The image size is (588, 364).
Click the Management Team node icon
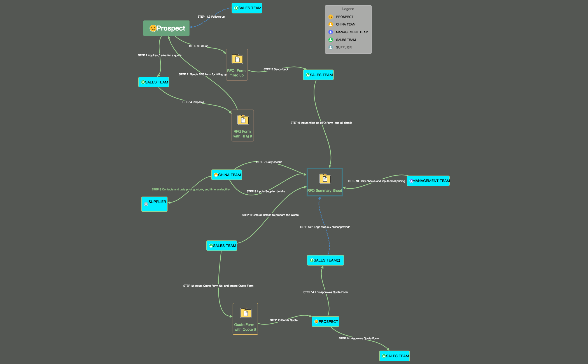tap(410, 181)
